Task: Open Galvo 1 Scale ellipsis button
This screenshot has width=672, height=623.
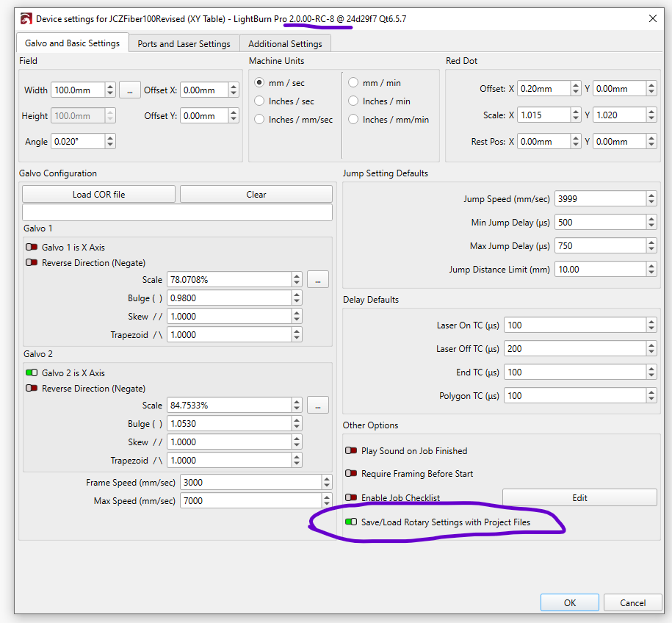Action: [x=318, y=280]
